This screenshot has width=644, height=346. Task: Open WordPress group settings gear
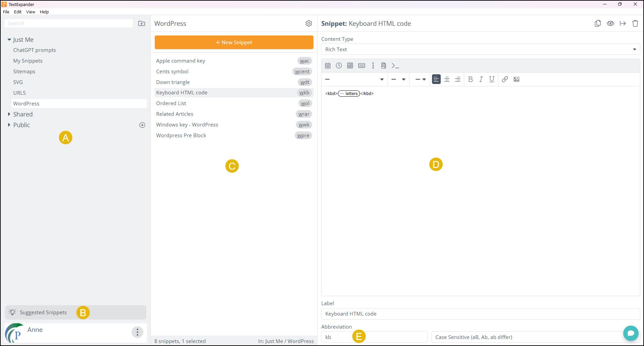click(309, 23)
